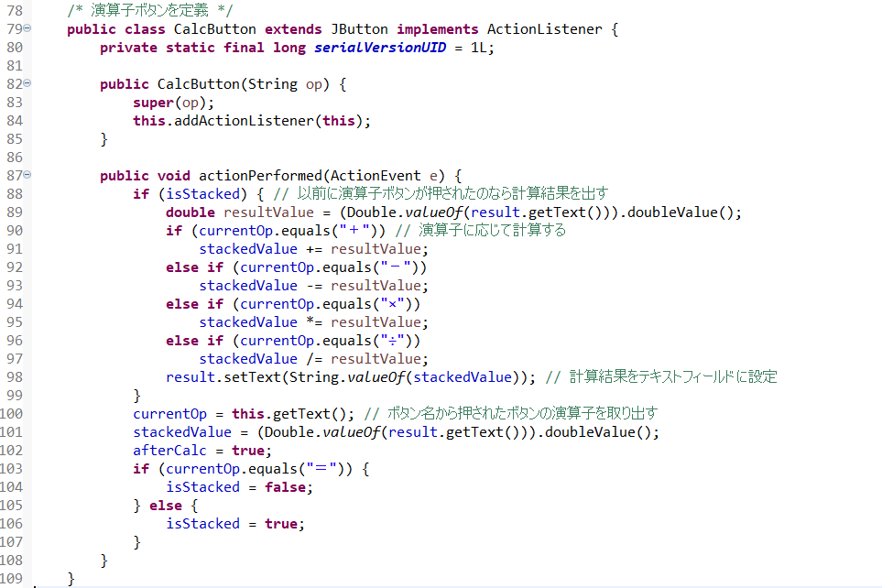Click the else keyword on line 105
882x588 pixels.
165,506
